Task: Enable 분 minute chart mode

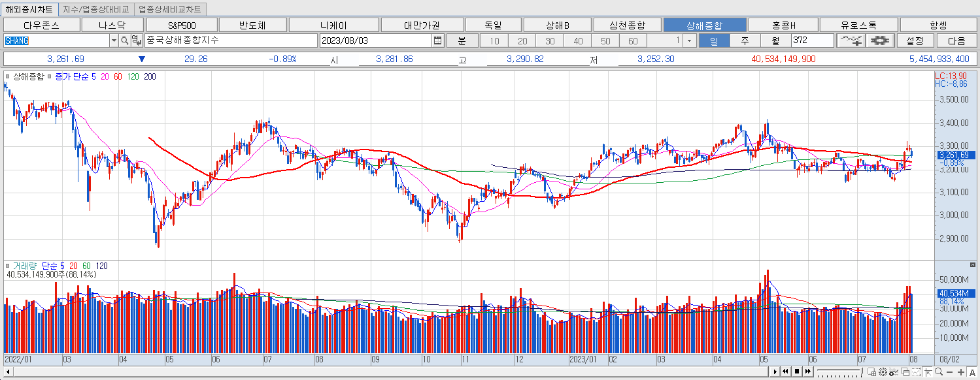Action: pos(462,40)
